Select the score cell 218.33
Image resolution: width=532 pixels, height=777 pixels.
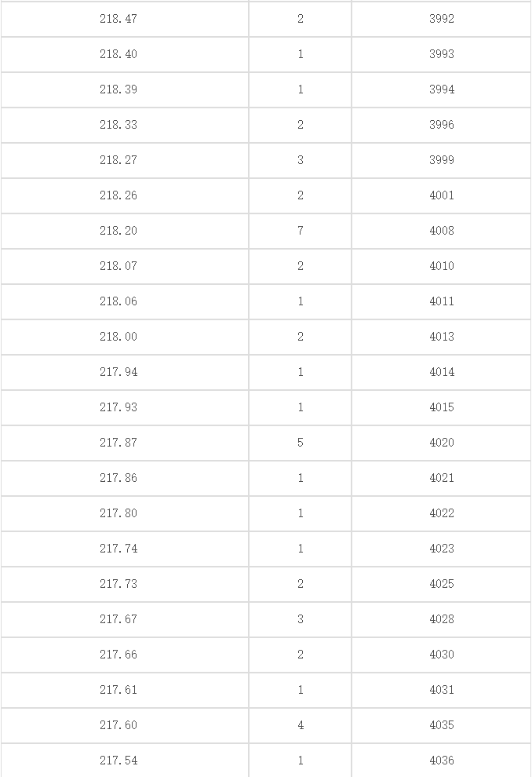click(x=118, y=125)
